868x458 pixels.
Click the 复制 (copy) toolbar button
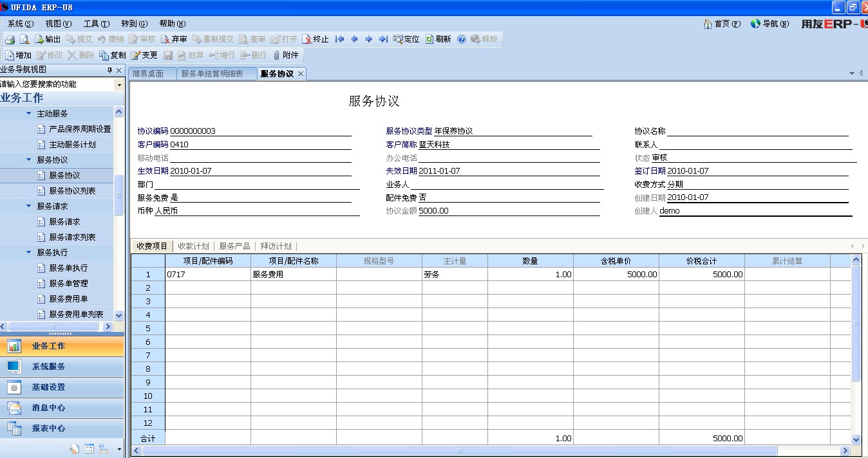point(113,55)
